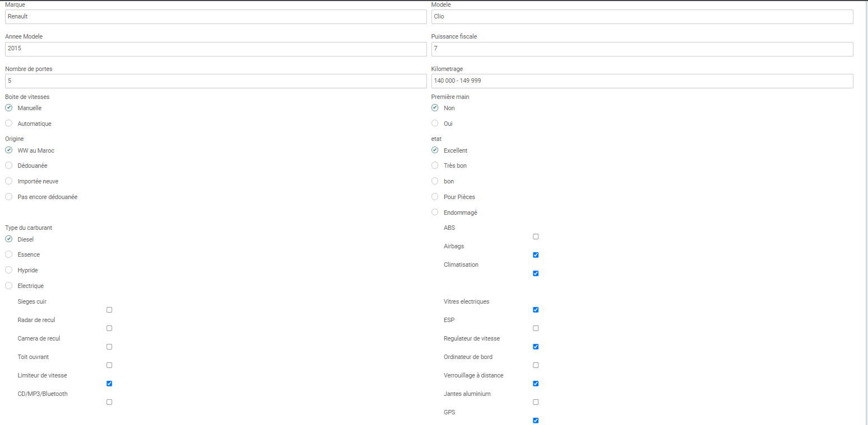Choose Oui for Première main
The image size is (868, 425).
click(x=435, y=122)
